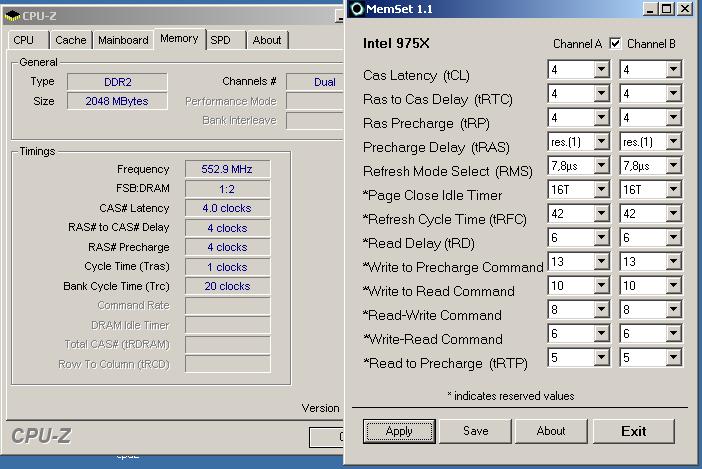Viewport: 702px width, 469px height.
Task: Toggle the Channel A/B link checkbox
Action: 615,43
